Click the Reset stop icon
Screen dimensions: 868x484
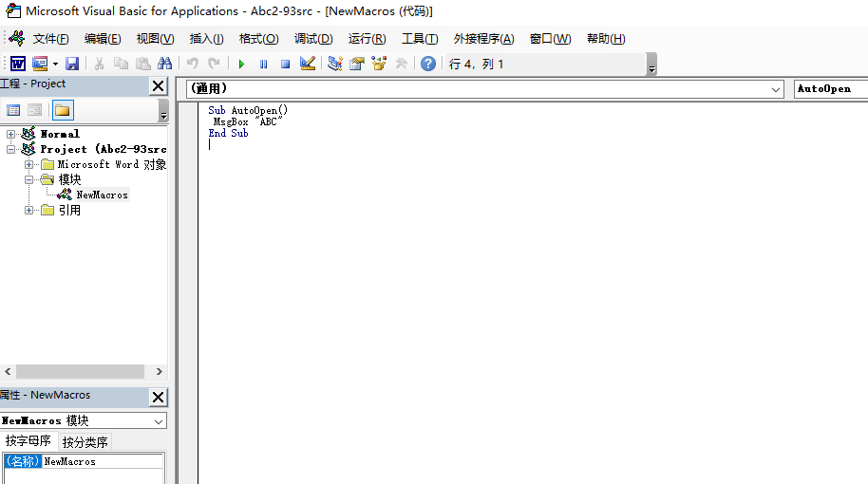[285, 64]
